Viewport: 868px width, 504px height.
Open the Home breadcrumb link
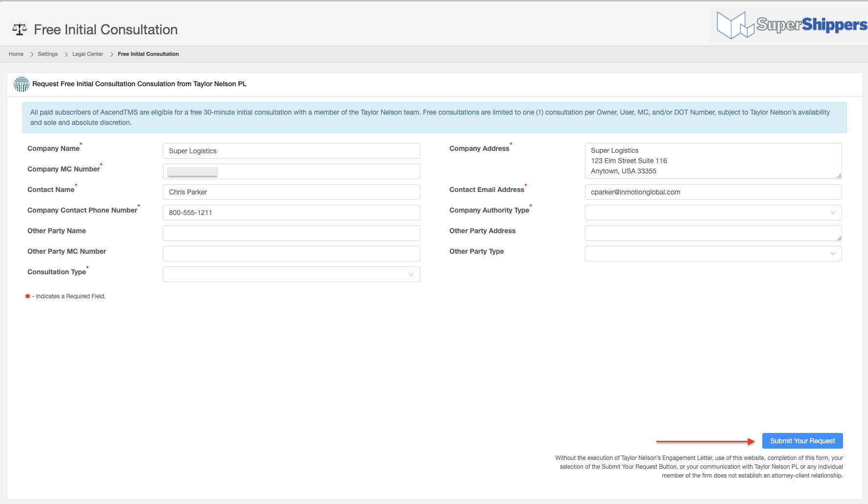(16, 54)
